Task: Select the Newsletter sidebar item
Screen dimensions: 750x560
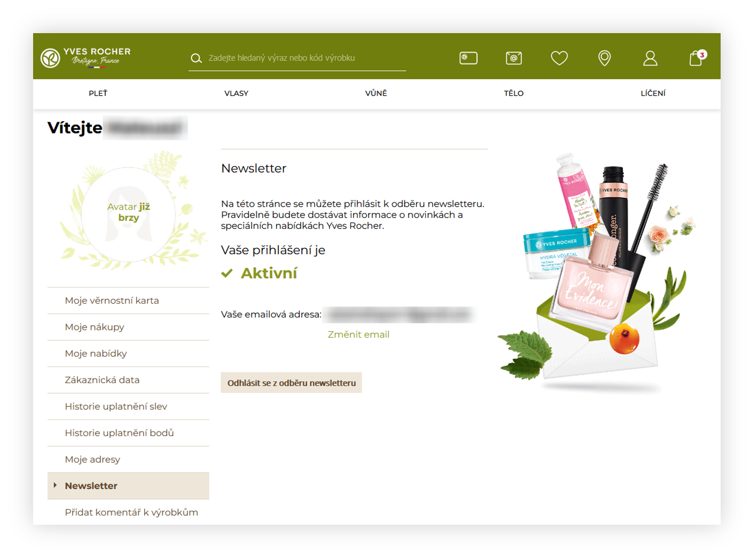Action: click(128, 486)
